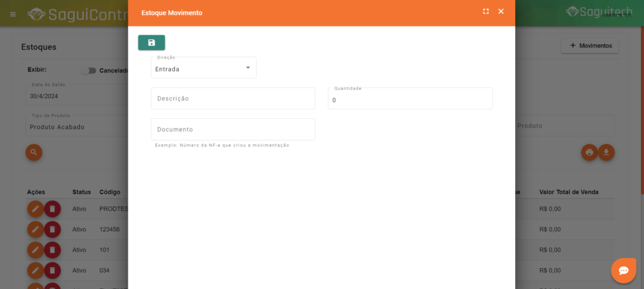Click the green save button
Image resolution: width=644 pixels, height=289 pixels.
tap(152, 43)
